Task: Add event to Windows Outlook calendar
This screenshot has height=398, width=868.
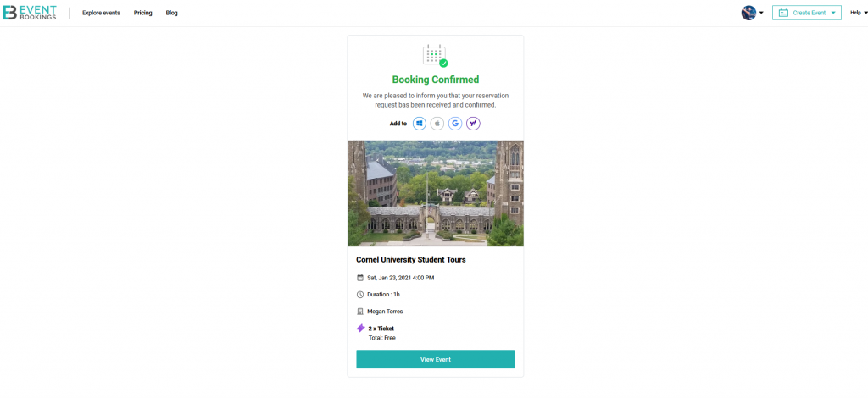Action: 420,124
